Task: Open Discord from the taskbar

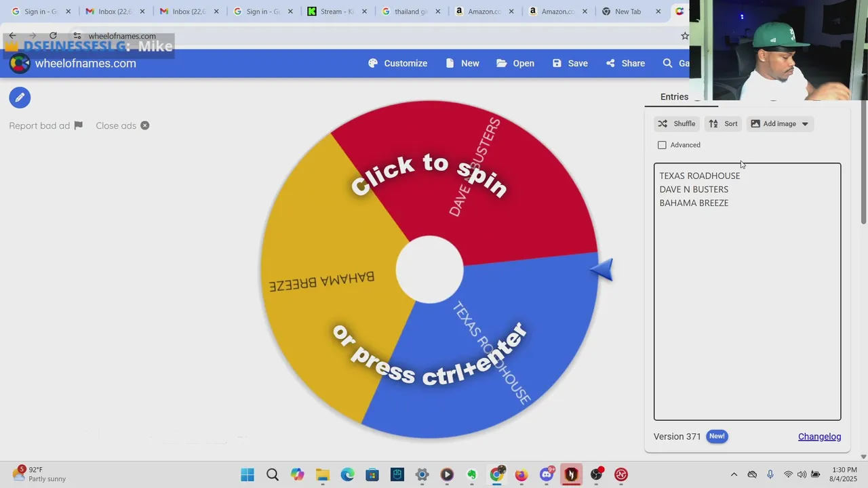Action: pyautogui.click(x=547, y=474)
